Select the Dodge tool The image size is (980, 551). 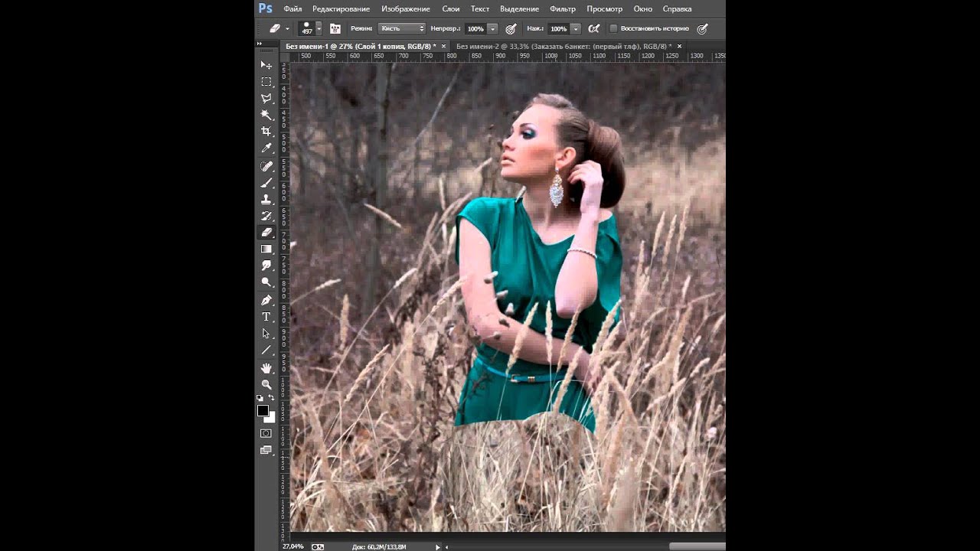266,282
